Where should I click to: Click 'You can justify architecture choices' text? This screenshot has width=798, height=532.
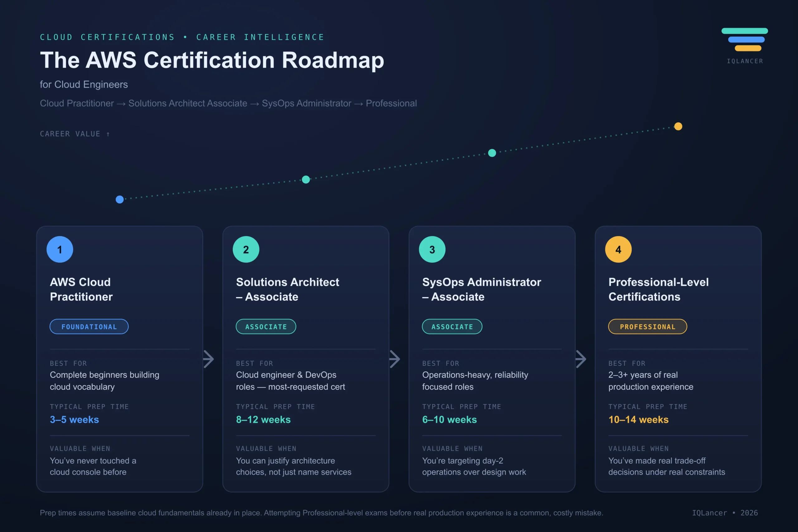[x=293, y=467]
